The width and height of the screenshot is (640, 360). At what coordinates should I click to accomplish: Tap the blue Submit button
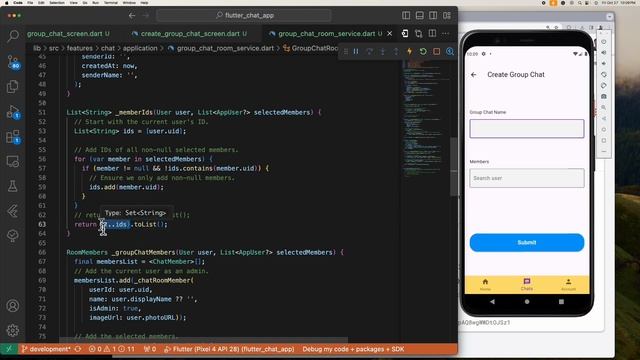(527, 242)
